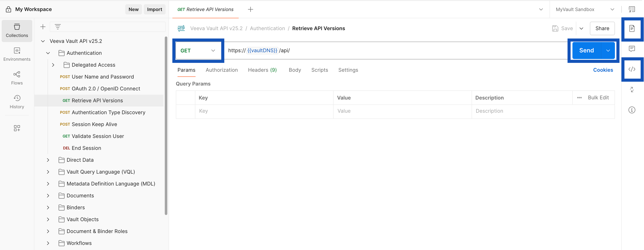Screen dimensions: 644x250
Task: Select the End Session request
Action: tap(86, 148)
